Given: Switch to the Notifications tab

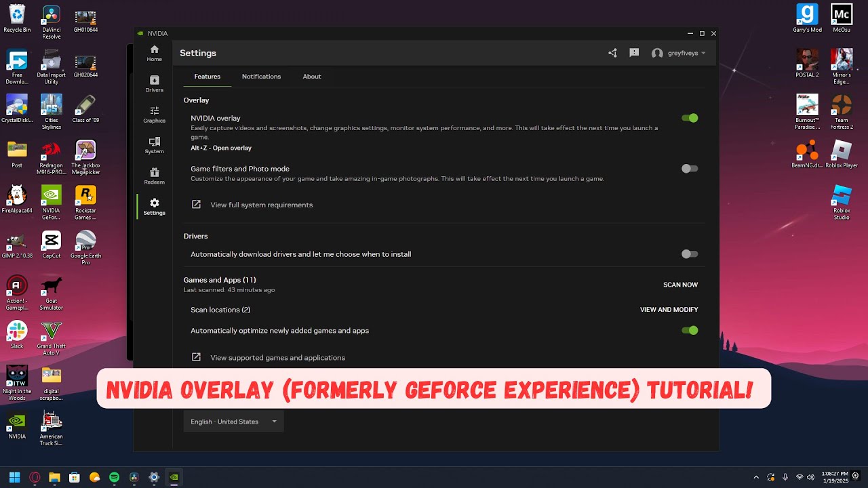Looking at the screenshot, I should pyautogui.click(x=261, y=77).
